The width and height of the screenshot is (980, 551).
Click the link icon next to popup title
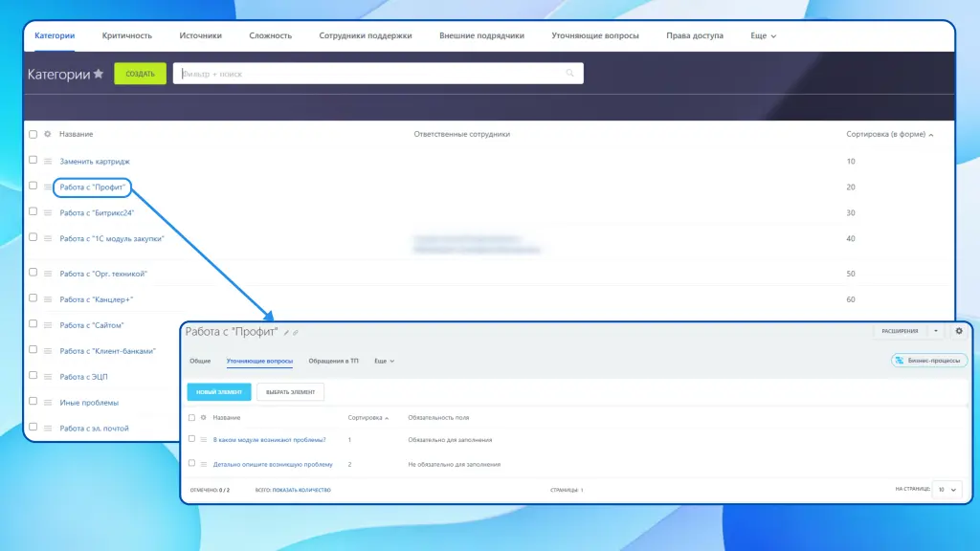tap(296, 332)
